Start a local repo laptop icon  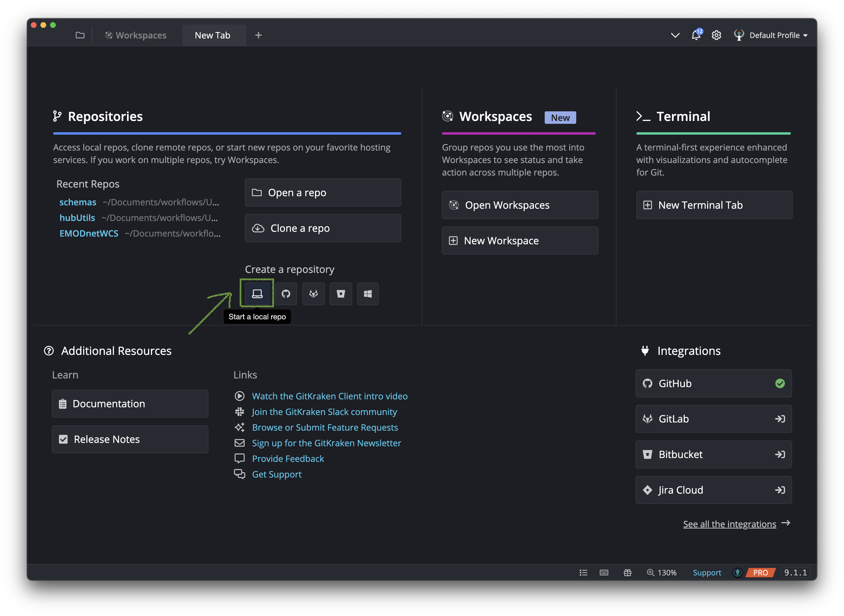coord(257,294)
